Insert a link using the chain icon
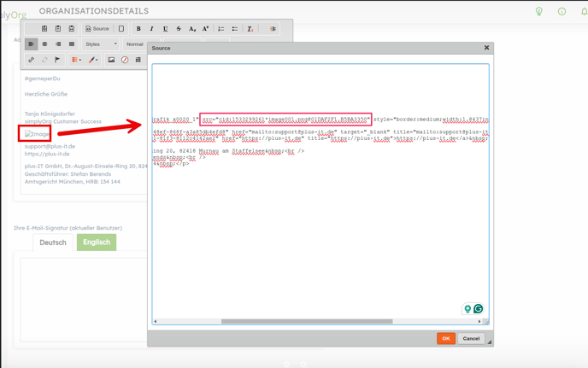Viewport: 588px width, 368px height. 32,60
